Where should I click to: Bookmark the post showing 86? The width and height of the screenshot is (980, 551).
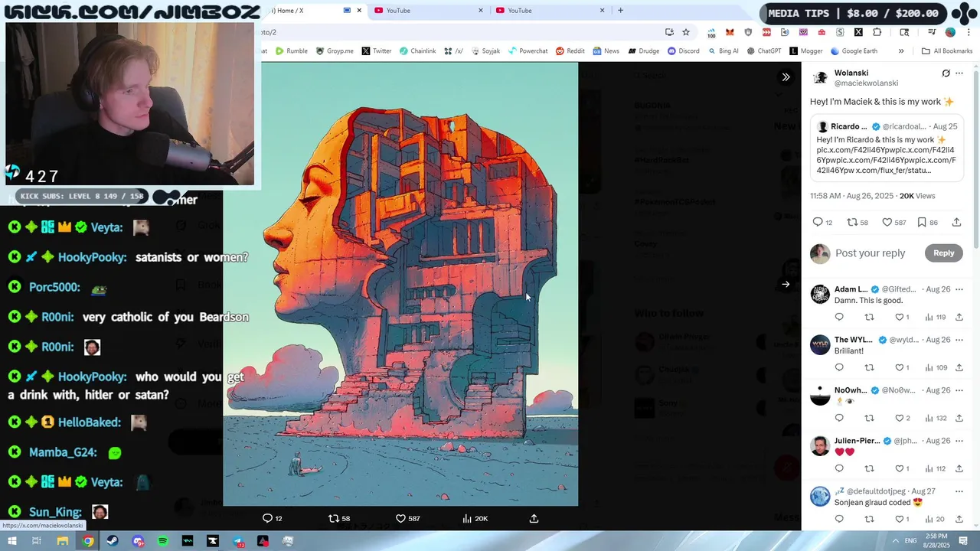pos(927,222)
